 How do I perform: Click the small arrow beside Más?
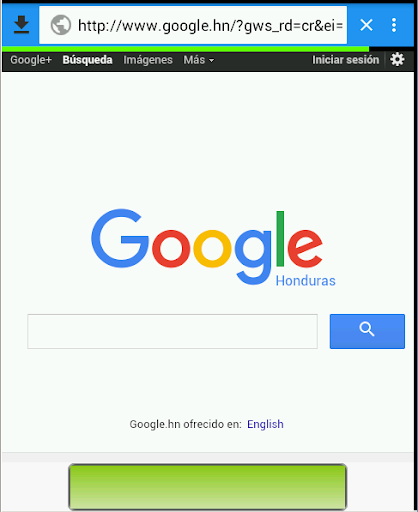click(211, 61)
